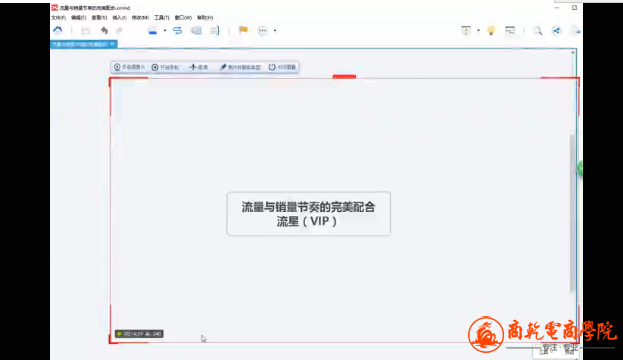Click the power button in recorder bar
The height and width of the screenshot is (360, 623).
tap(282, 67)
